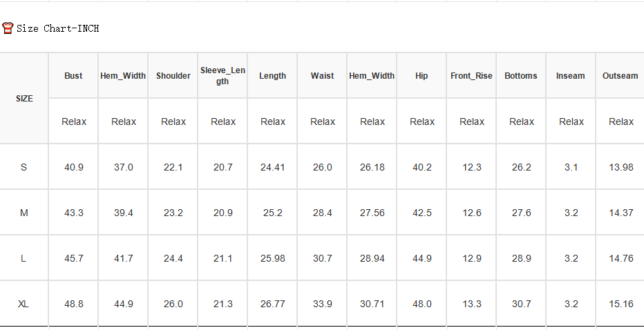Click the shirt icon beside Size Chart-INCH
Image resolution: width=644 pixels, height=330 pixels.
[8, 28]
